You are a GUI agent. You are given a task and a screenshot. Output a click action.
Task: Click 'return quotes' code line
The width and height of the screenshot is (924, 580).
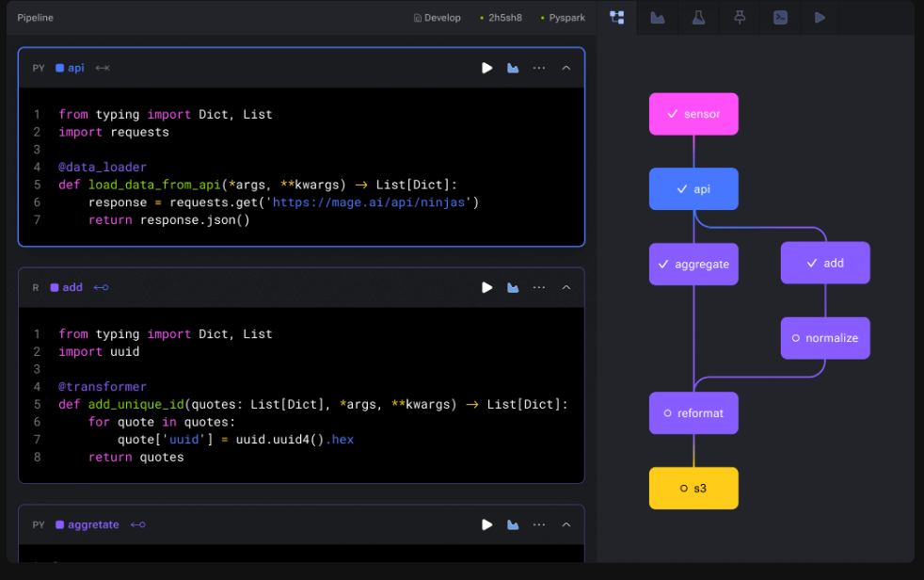click(136, 457)
